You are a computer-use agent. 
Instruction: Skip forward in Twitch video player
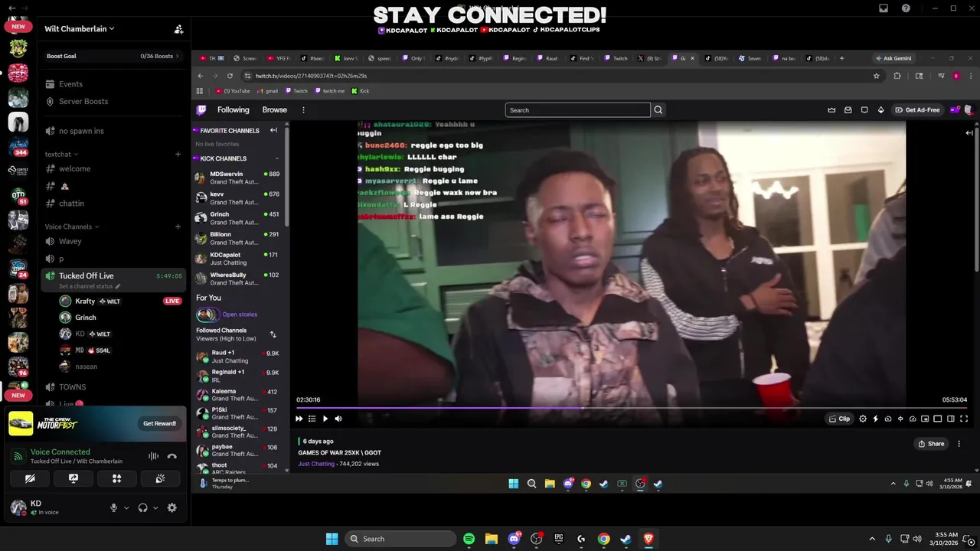point(299,419)
